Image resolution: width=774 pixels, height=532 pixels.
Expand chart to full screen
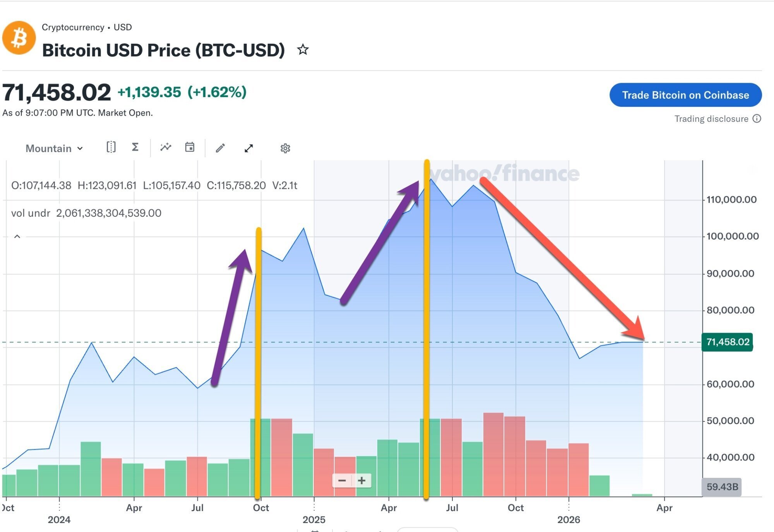pyautogui.click(x=249, y=148)
